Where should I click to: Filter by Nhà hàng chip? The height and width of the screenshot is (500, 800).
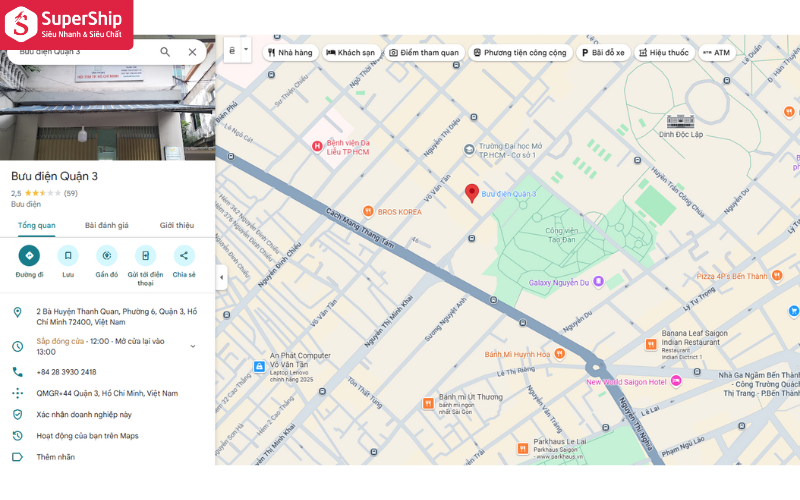click(x=290, y=53)
